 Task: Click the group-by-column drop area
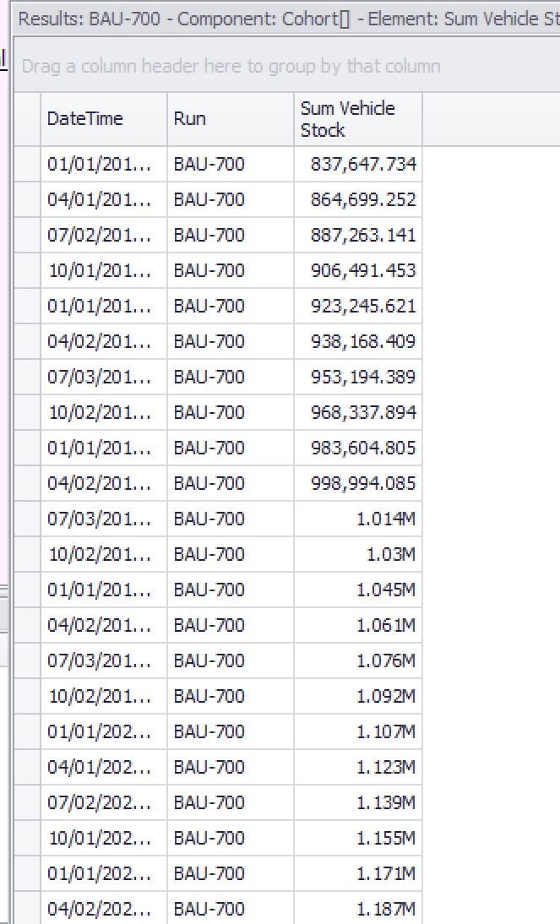click(x=286, y=66)
